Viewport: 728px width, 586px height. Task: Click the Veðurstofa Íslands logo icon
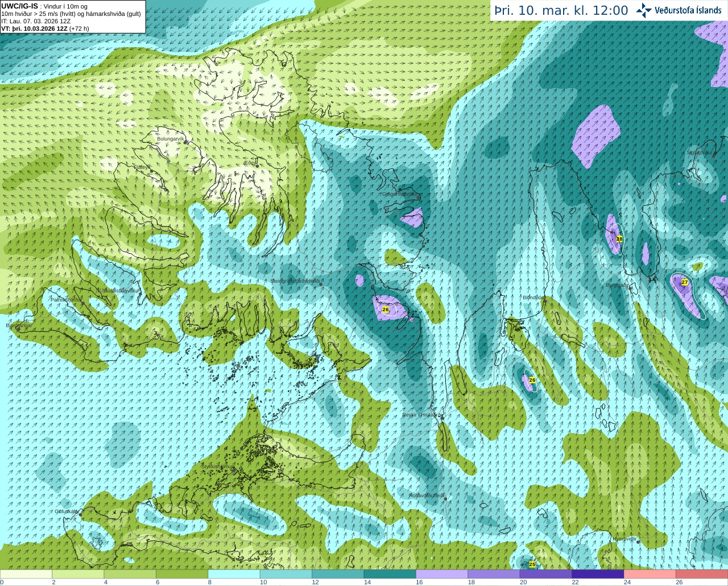644,10
